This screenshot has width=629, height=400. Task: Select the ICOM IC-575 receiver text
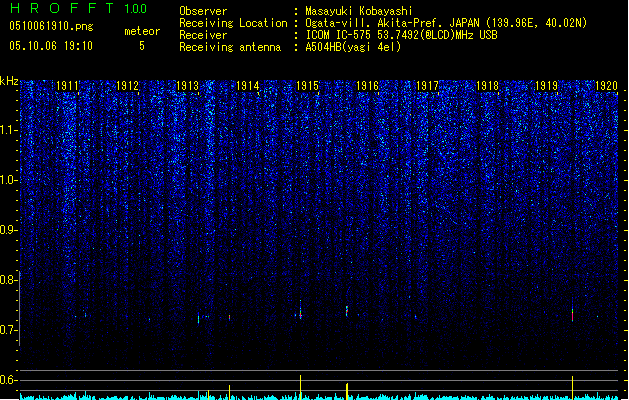point(401,35)
